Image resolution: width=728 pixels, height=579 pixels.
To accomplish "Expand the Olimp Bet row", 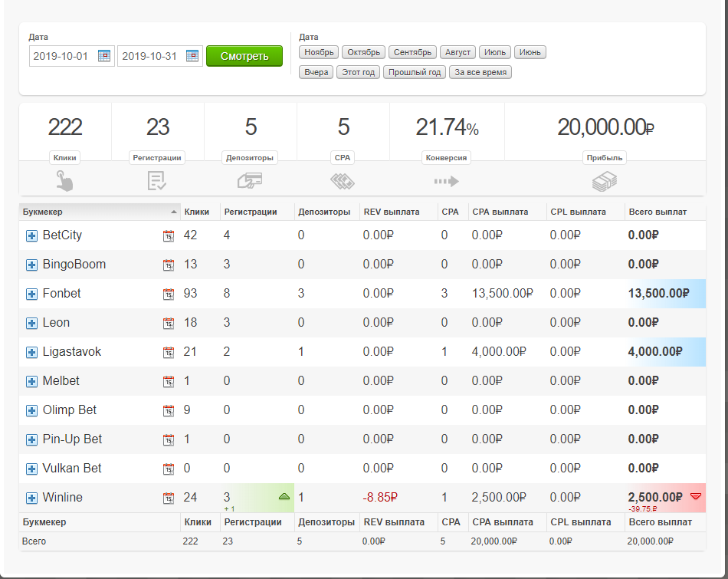I will tap(31, 410).
